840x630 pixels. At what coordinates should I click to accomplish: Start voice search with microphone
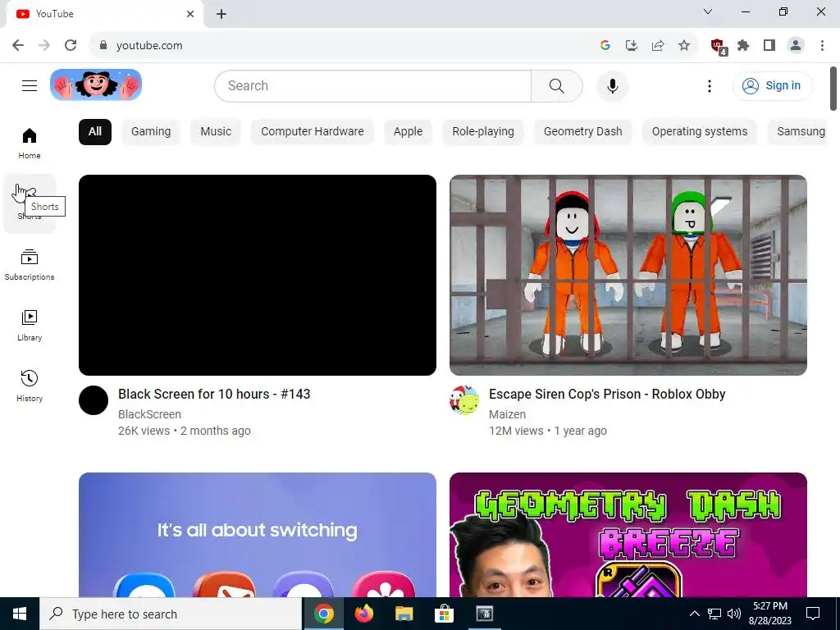click(x=612, y=85)
